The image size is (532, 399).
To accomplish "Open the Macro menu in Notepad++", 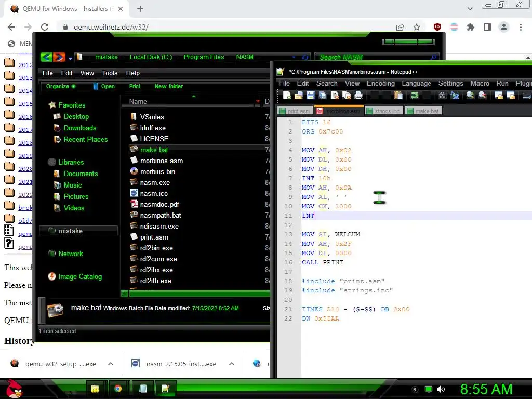I will pos(480,83).
